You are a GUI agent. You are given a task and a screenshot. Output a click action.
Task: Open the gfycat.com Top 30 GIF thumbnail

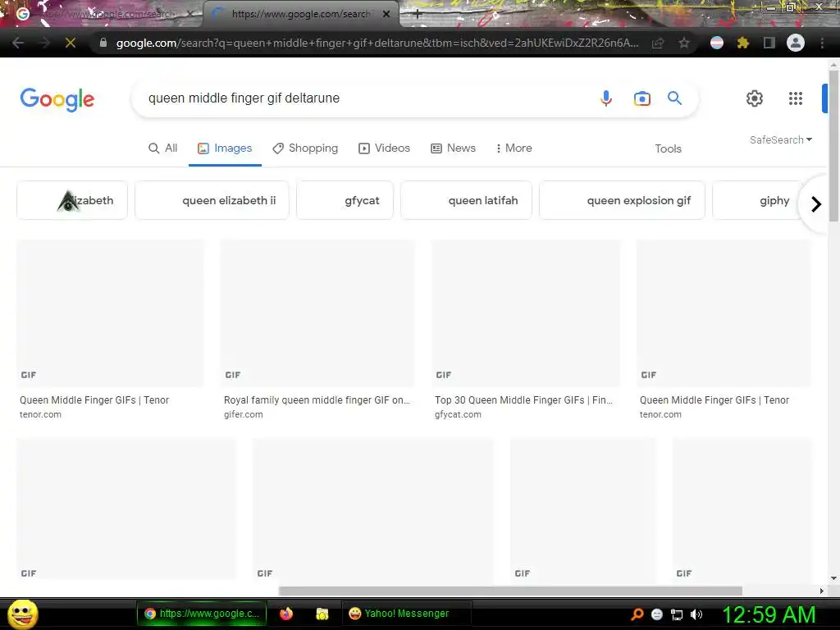(526, 313)
